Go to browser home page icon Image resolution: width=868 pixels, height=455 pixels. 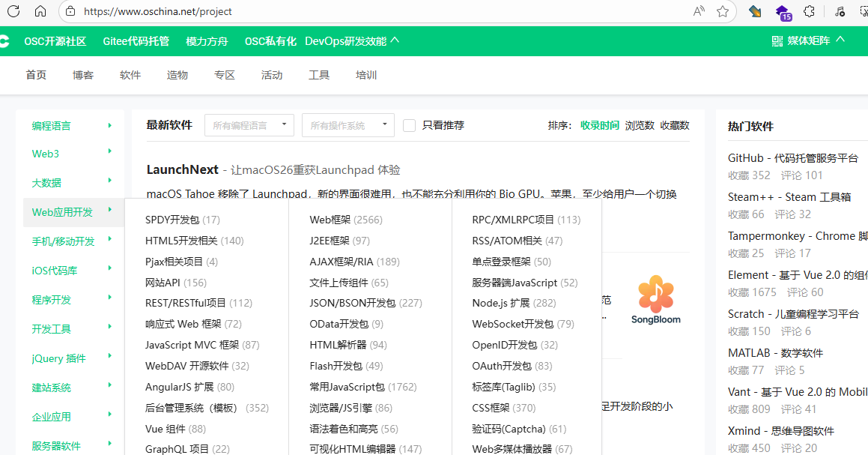[x=40, y=11]
